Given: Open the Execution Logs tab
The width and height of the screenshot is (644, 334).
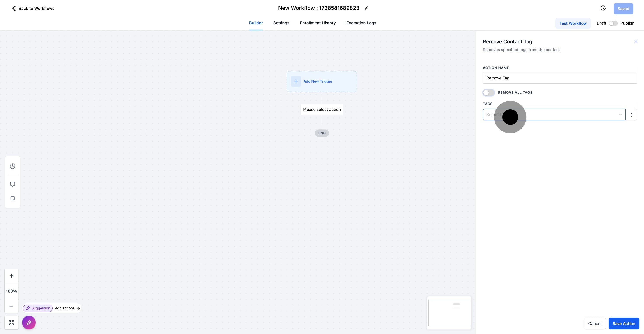Looking at the screenshot, I should click(361, 23).
